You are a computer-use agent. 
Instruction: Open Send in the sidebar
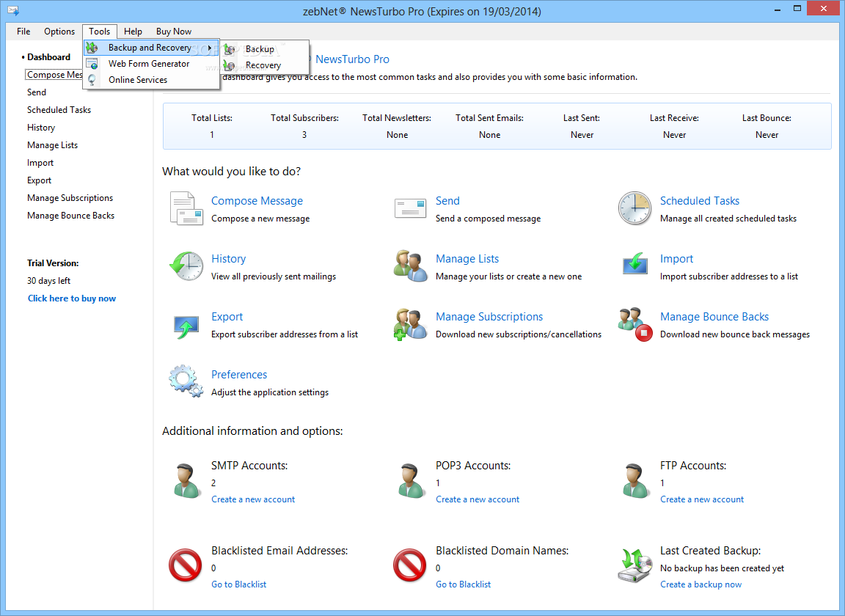click(x=37, y=92)
